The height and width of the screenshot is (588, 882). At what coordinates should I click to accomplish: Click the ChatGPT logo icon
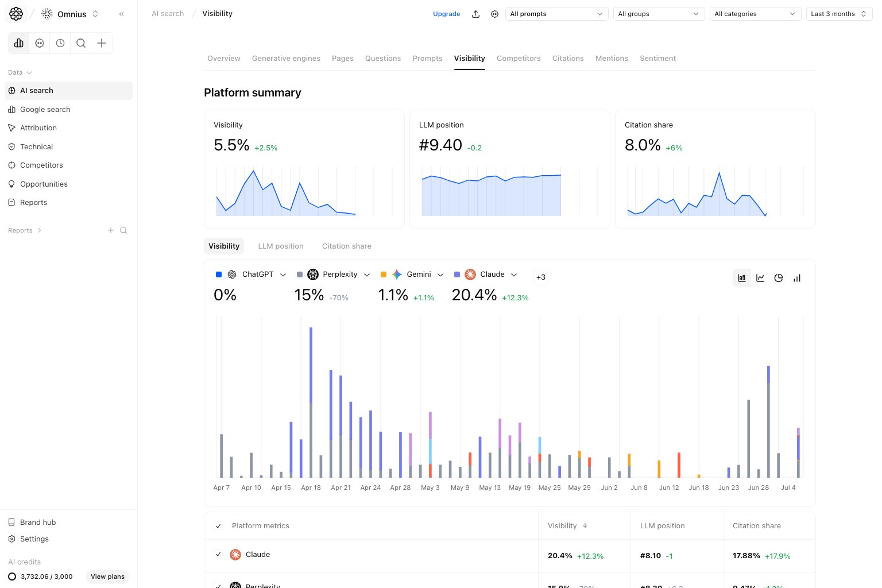[x=232, y=274]
